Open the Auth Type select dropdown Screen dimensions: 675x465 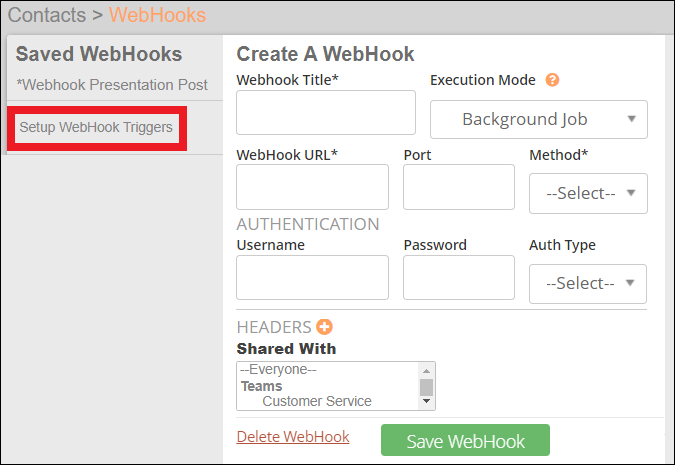coord(588,284)
